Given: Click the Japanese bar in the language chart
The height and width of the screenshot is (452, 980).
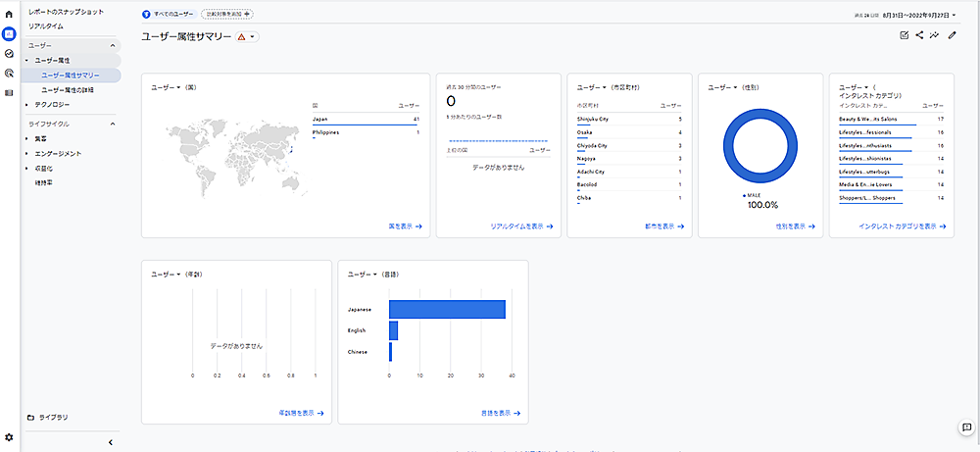Looking at the screenshot, I should [x=447, y=308].
